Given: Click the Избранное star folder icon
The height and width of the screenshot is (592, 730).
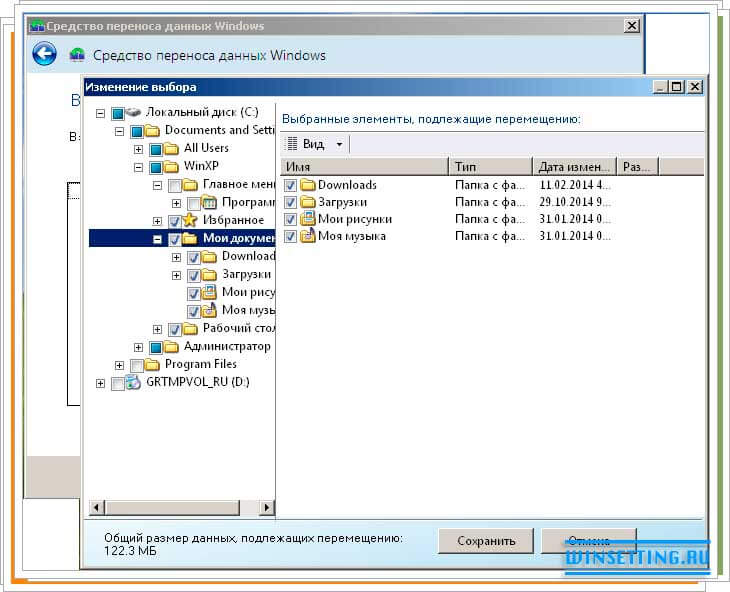Looking at the screenshot, I should (x=190, y=220).
